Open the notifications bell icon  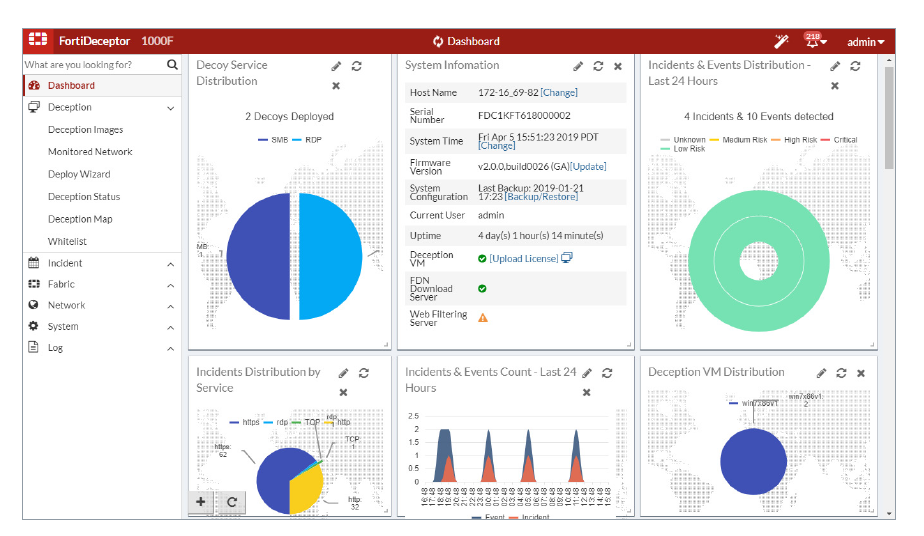(812, 41)
